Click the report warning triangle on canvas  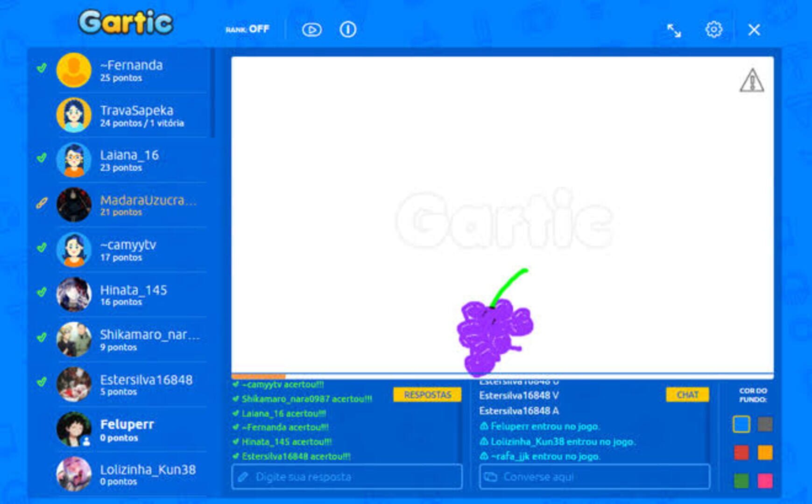tap(752, 80)
